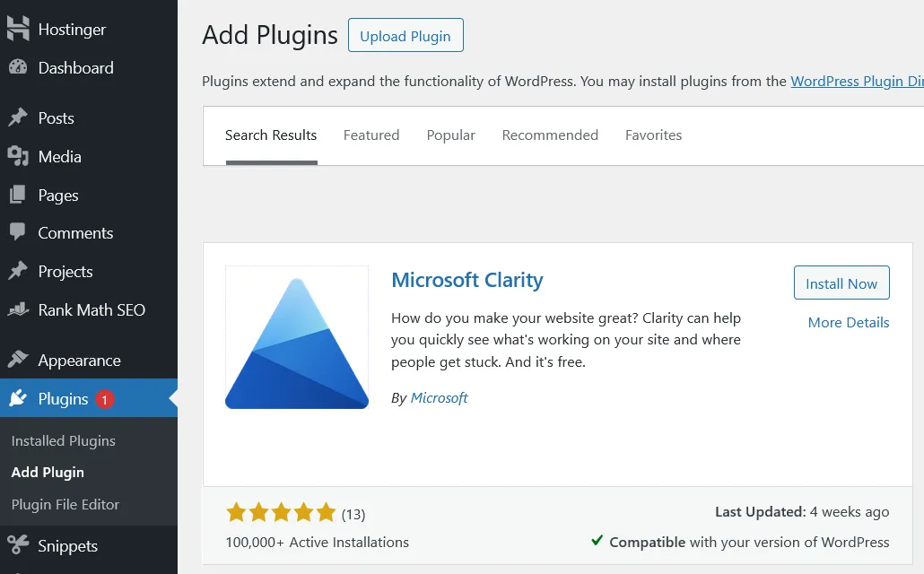
Task: Open the Dashboard gauge icon
Action: [18, 67]
